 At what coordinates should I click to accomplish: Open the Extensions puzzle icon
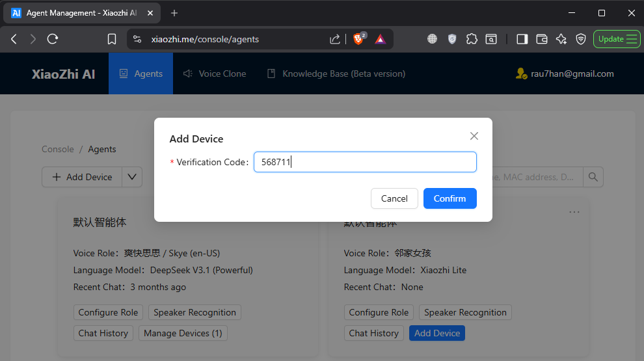click(x=472, y=39)
